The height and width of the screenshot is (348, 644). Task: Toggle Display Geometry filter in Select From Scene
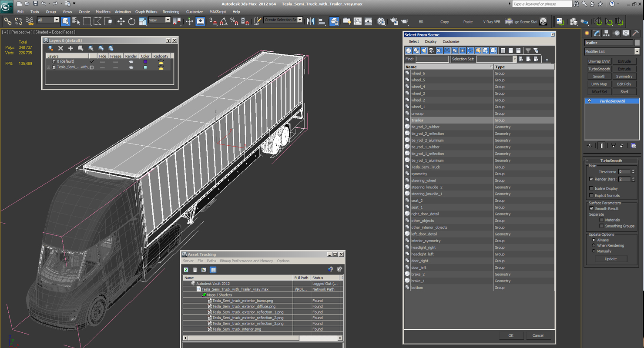(x=409, y=51)
